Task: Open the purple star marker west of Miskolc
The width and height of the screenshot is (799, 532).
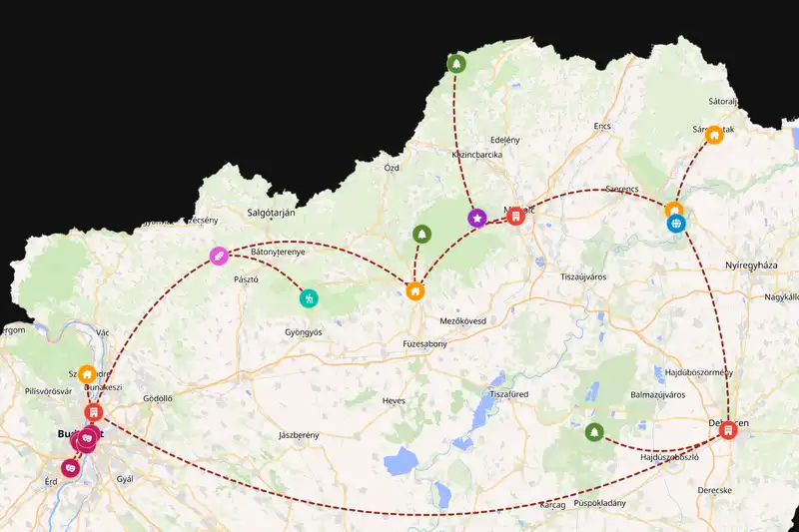Action: click(x=477, y=219)
